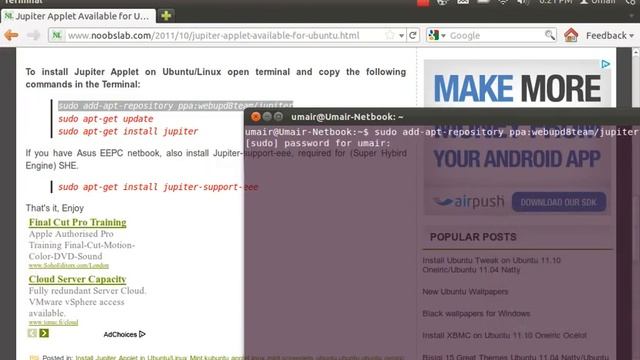Click the www.SohoEditors.com/London ad URL
The height and width of the screenshot is (360, 640).
[69, 265]
